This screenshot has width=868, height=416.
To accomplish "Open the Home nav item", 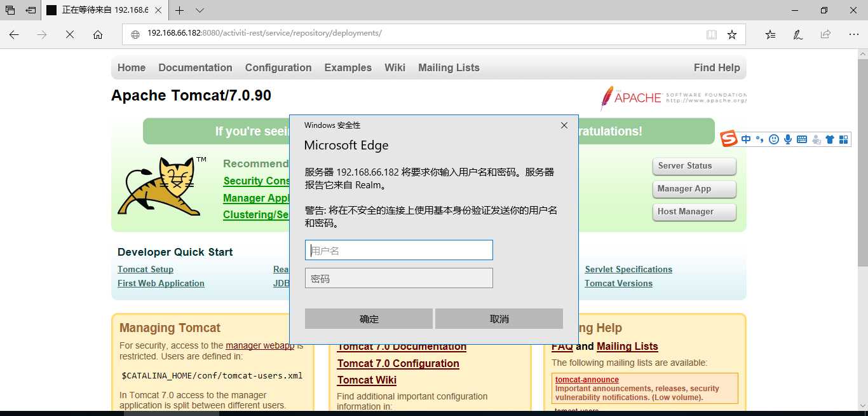I will [132, 67].
